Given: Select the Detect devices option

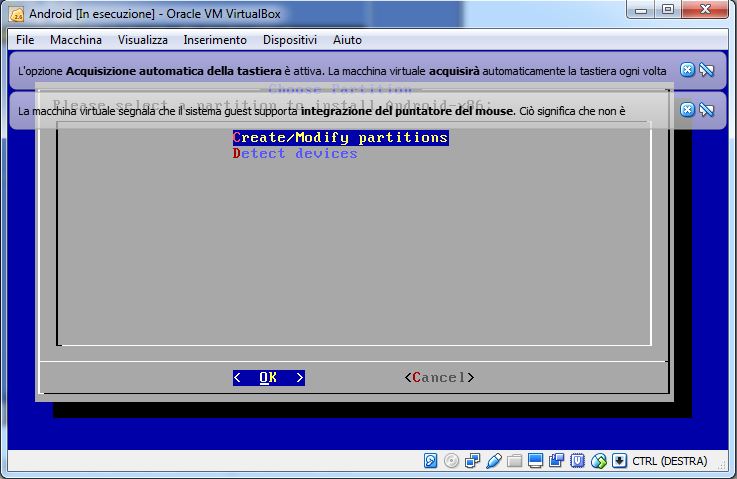Looking at the screenshot, I should (295, 154).
